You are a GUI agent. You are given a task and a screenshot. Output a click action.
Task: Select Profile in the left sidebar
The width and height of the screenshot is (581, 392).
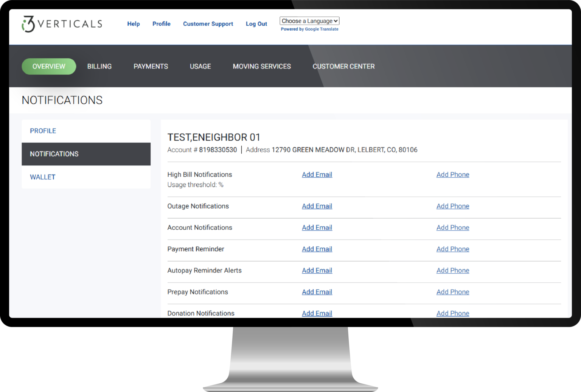43,131
